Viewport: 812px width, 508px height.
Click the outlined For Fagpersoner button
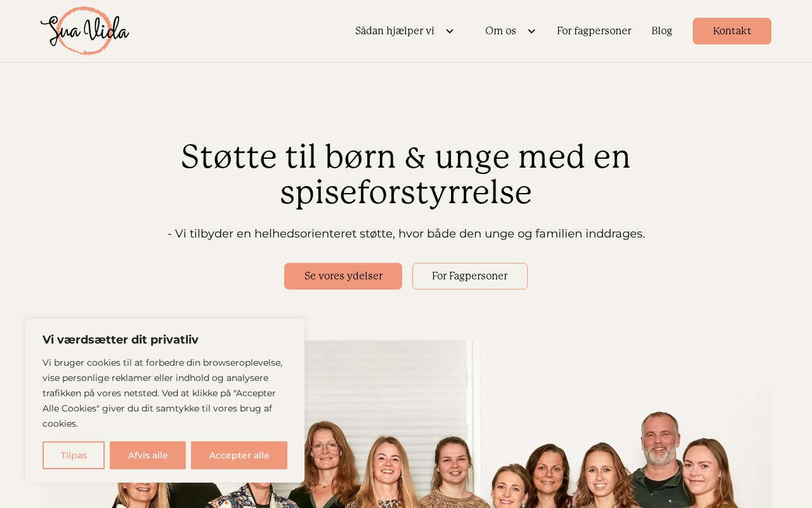(470, 276)
